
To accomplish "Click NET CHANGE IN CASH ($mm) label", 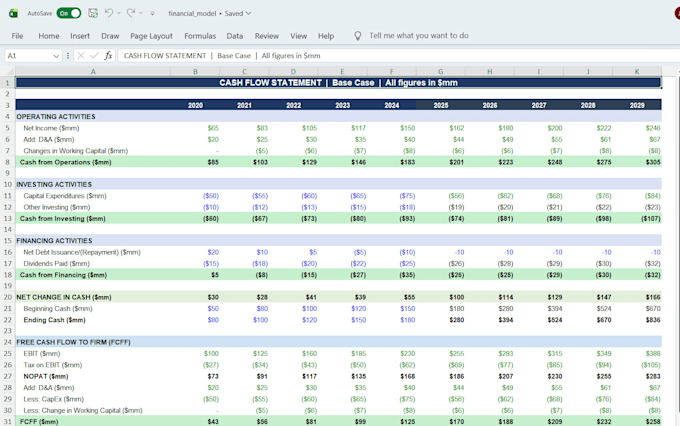I will tap(64, 297).
